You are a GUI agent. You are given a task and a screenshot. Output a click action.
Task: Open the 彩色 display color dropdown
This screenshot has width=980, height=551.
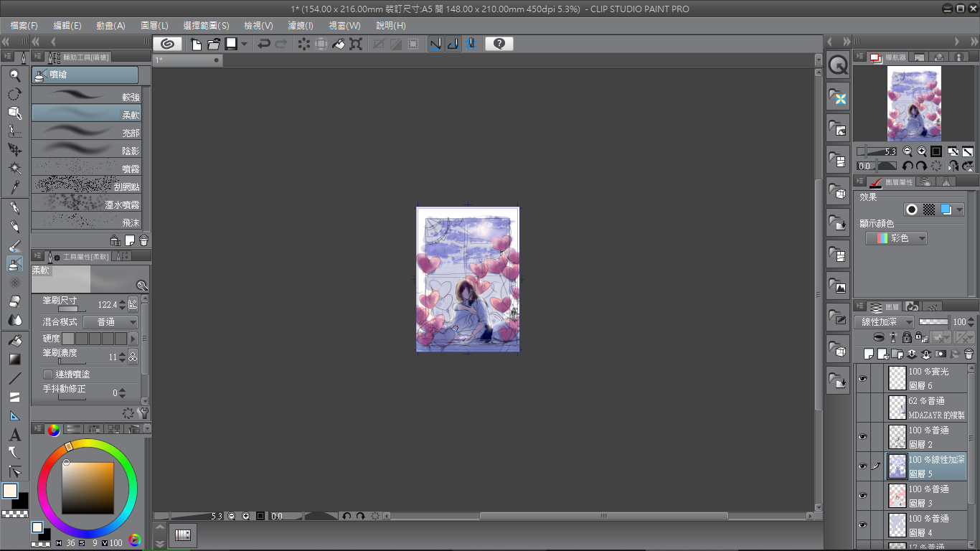pos(896,238)
